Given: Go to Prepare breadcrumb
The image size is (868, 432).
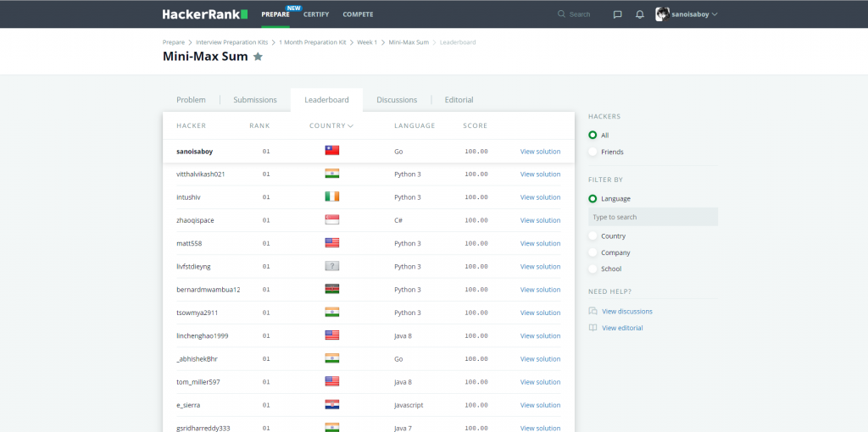Looking at the screenshot, I should pyautogui.click(x=173, y=42).
